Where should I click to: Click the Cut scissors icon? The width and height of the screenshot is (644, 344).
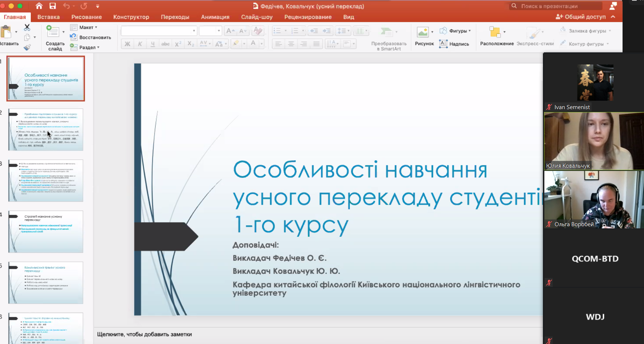pyautogui.click(x=27, y=28)
